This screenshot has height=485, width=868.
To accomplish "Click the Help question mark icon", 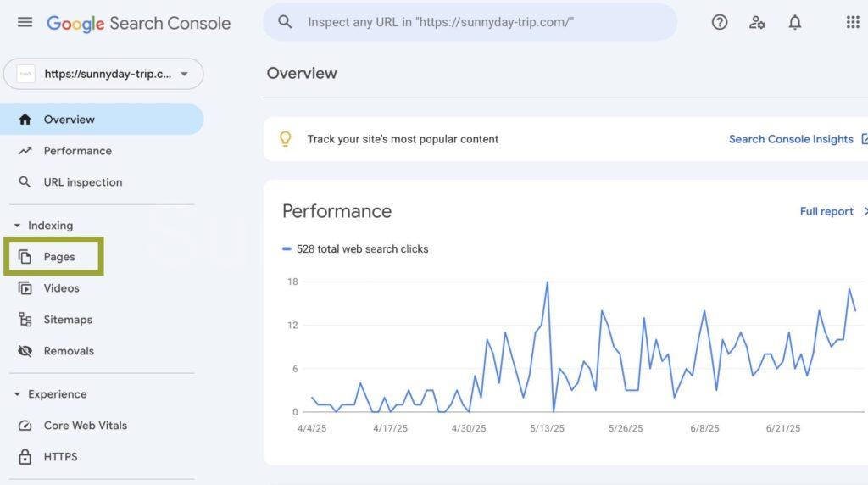I will click(x=720, y=22).
